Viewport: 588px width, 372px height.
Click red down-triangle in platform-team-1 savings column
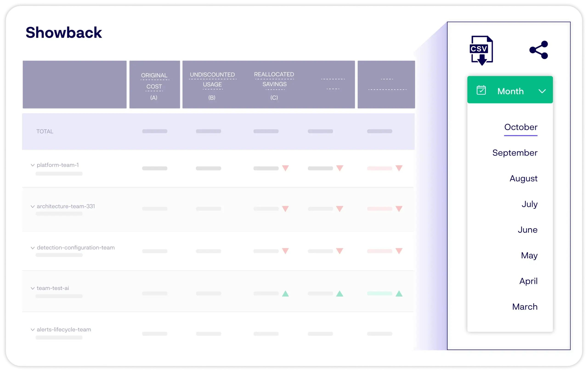click(285, 168)
